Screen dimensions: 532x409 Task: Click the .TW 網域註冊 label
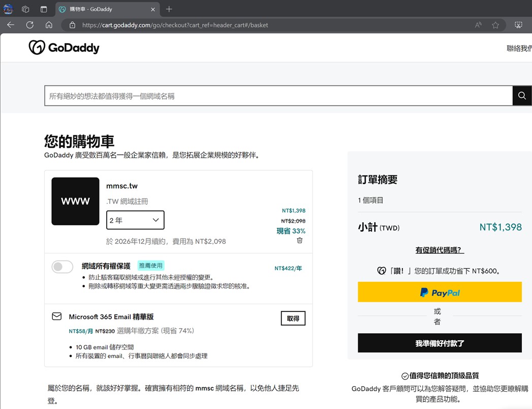tap(127, 201)
